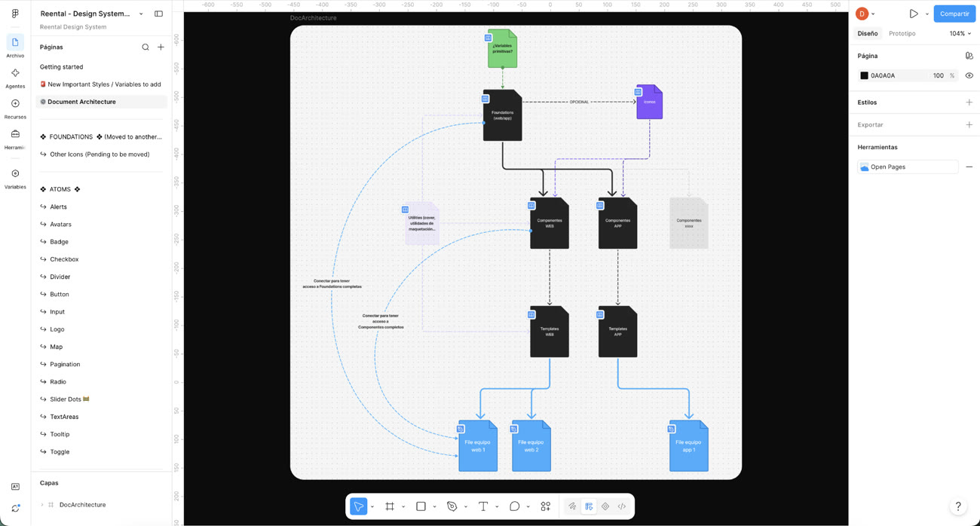Open the Variables panel in left rail

(x=15, y=179)
